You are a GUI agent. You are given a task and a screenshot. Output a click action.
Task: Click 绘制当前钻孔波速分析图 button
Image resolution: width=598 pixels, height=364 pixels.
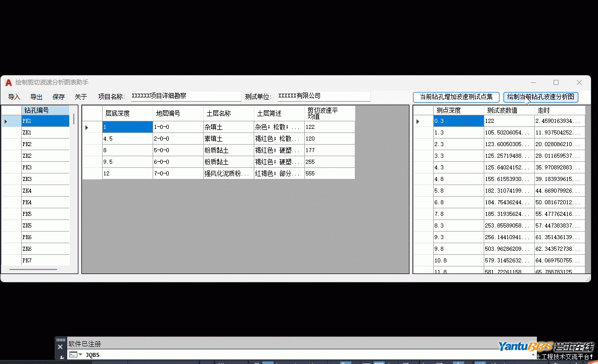pyautogui.click(x=540, y=97)
